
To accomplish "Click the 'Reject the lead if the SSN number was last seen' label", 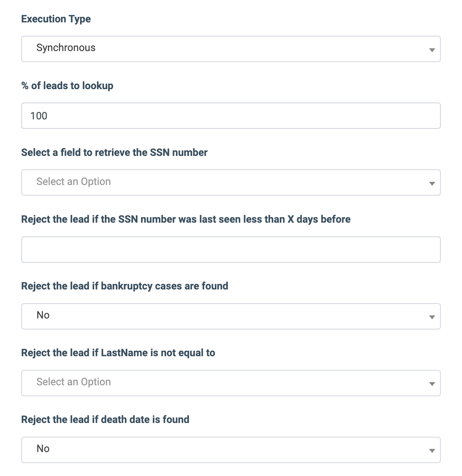I will point(186,219).
